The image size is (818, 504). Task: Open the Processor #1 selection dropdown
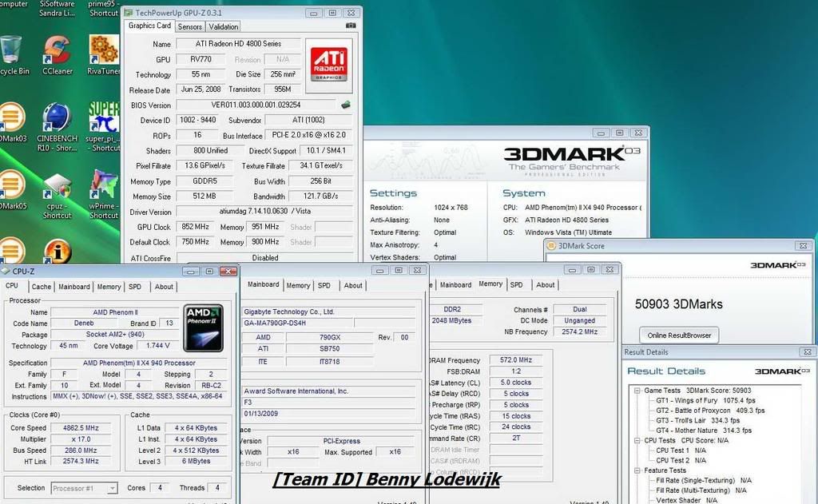(x=84, y=488)
